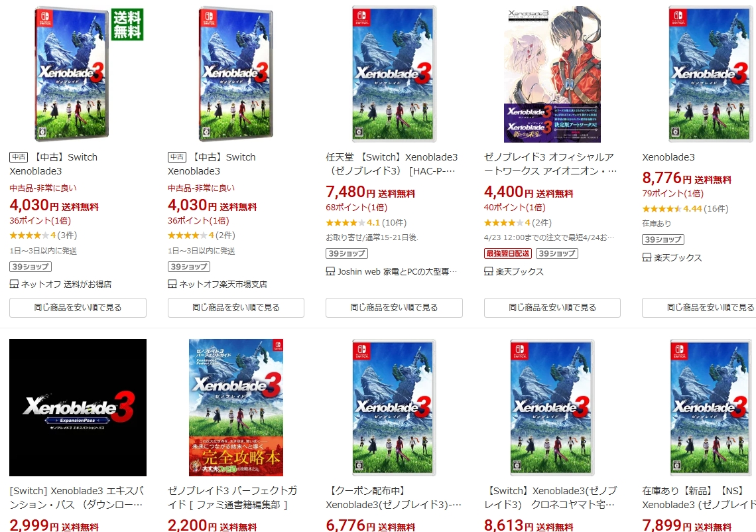Click 同じ商品を安い順で見る under the first product
This screenshot has width=756, height=532.
[78, 308]
